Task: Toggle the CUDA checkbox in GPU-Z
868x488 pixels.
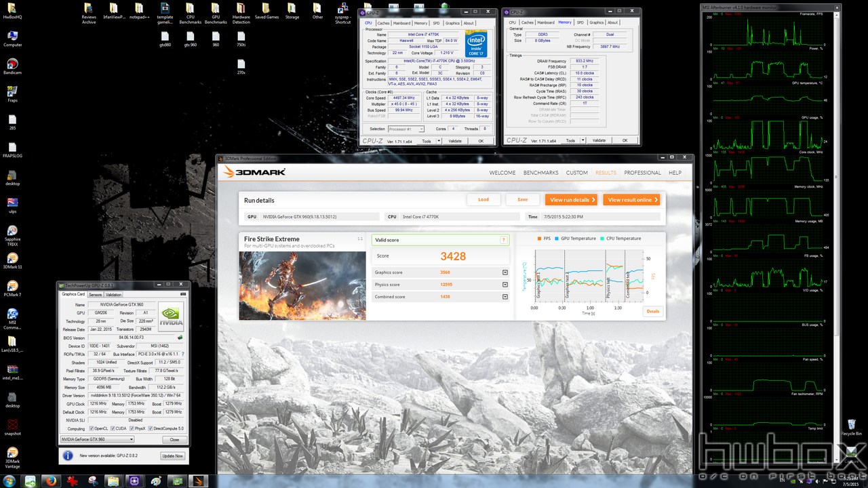Action: point(113,428)
